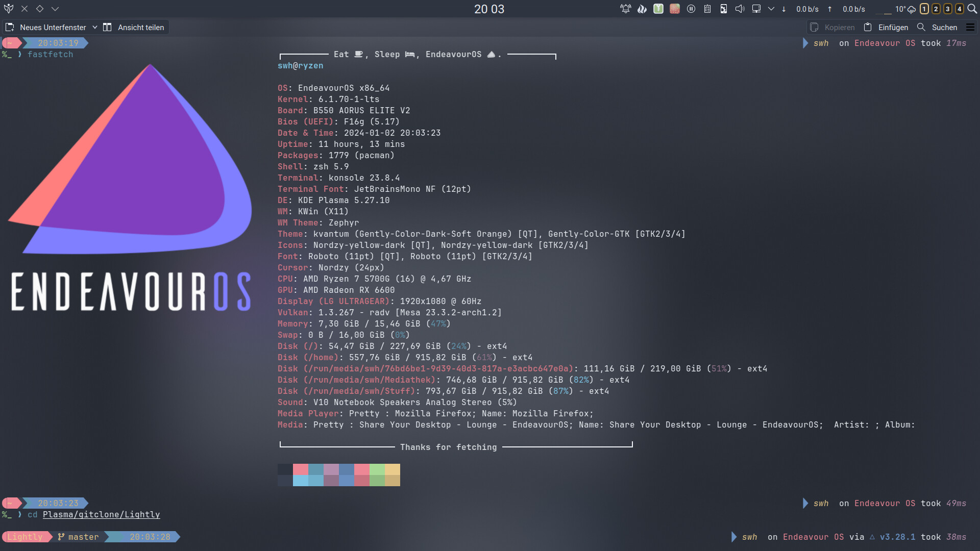Open the window menu chevron in the titlebar
Viewport: 980px width, 551px height.
55,9
